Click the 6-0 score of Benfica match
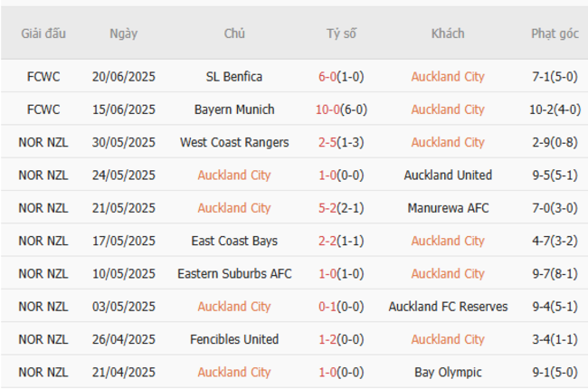 [327, 77]
